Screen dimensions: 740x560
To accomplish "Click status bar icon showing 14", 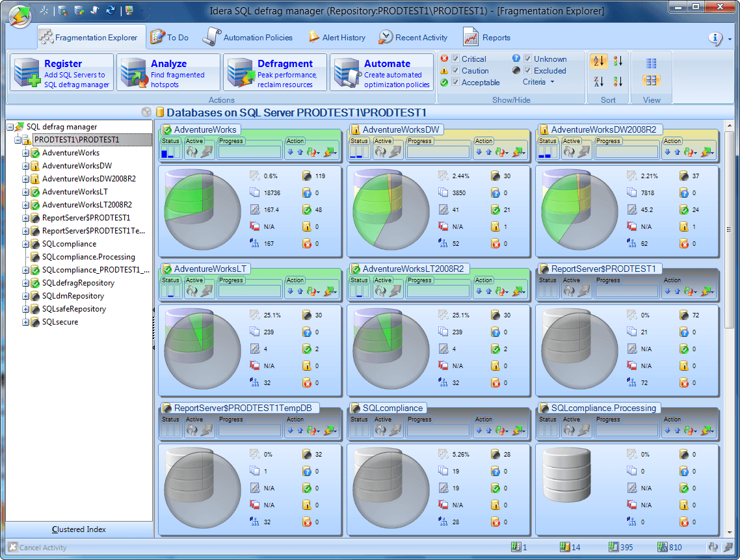I will 564,547.
